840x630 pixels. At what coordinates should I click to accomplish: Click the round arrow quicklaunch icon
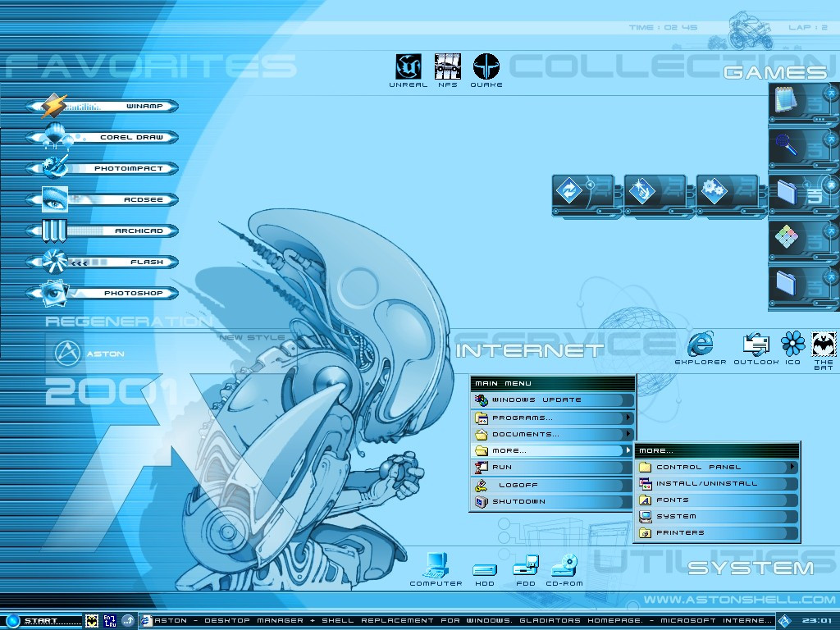tap(128, 621)
